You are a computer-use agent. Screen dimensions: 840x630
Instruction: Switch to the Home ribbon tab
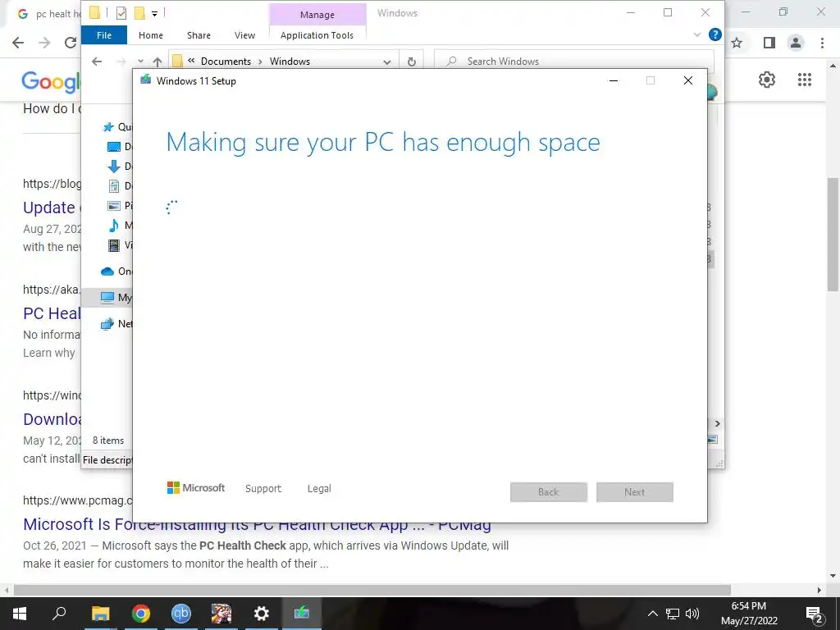click(x=151, y=35)
